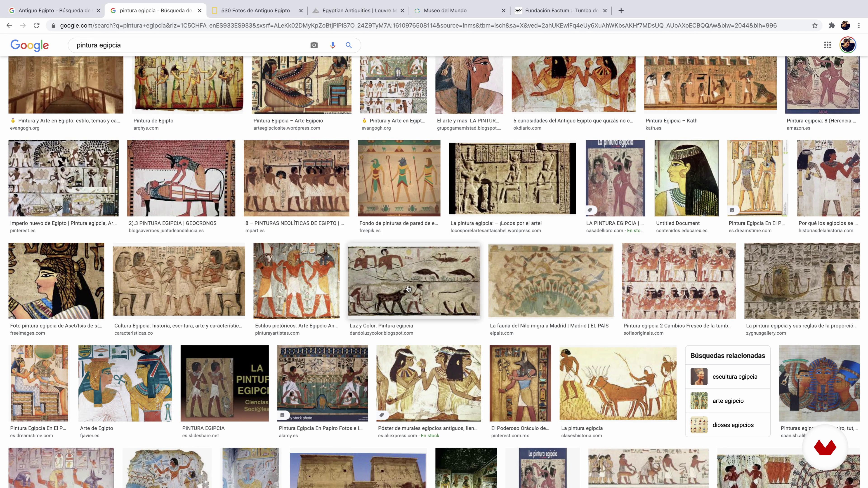Bookmark this page with the star icon
Screen dimensions: 868x488
pos(814,26)
